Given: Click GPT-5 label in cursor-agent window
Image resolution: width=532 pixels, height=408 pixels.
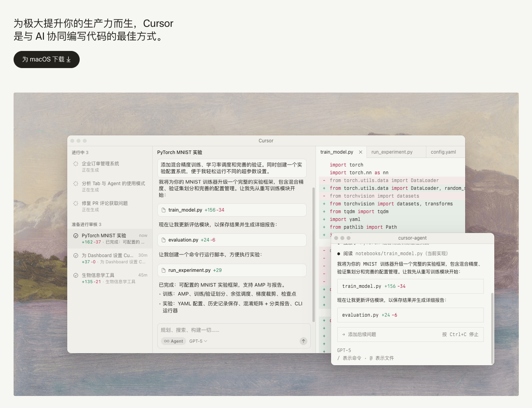Looking at the screenshot, I should (344, 350).
